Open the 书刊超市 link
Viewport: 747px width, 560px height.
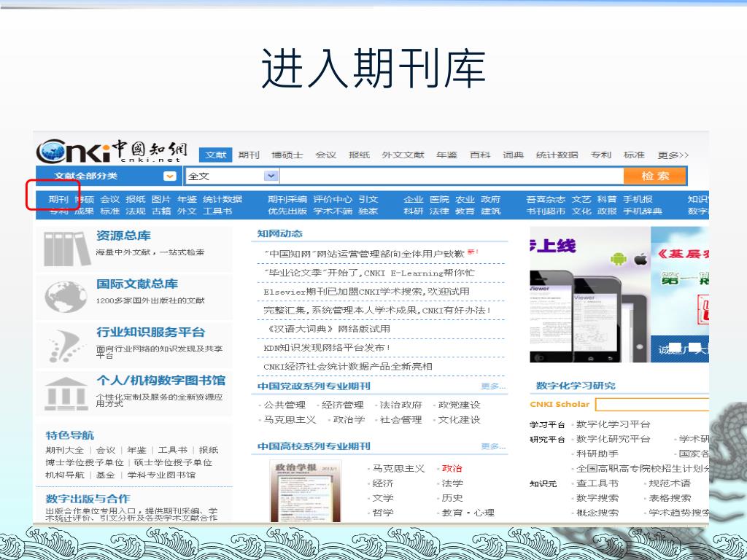pos(546,211)
